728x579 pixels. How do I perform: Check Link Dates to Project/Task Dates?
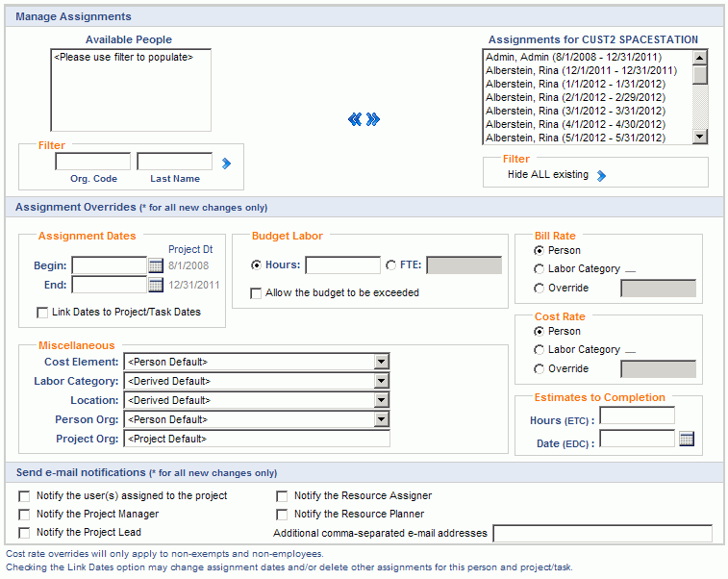[x=42, y=313]
